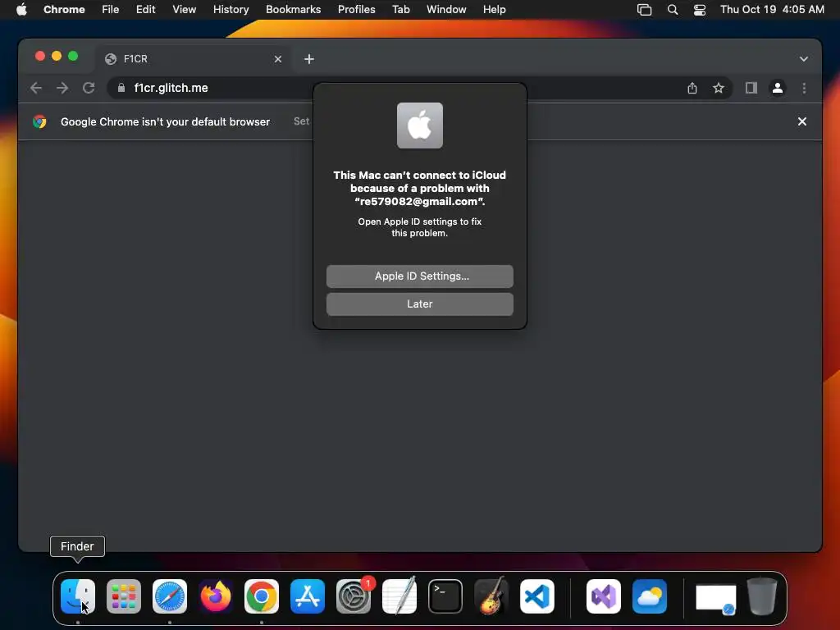Screen dimensions: 840x630
Task: Open purple Visual Studio dock icon
Action: pos(604,596)
